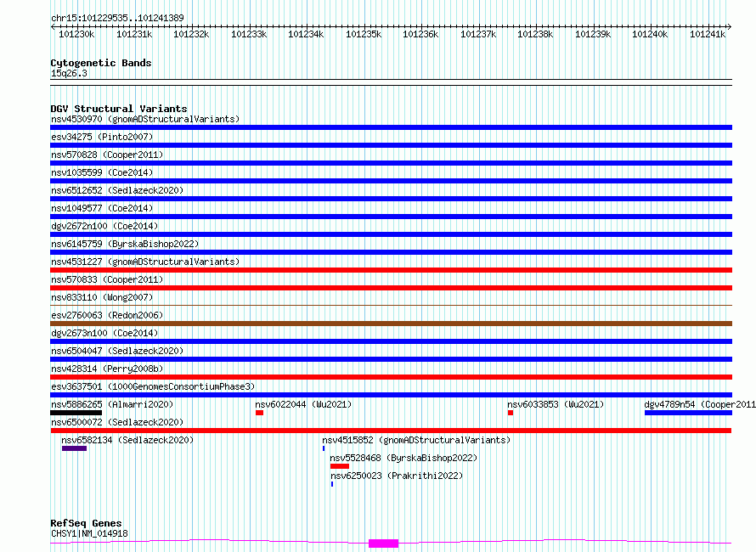Viewport: 756px width, 552px height.
Task: Click the 101235k ruler position
Action: coord(364,34)
